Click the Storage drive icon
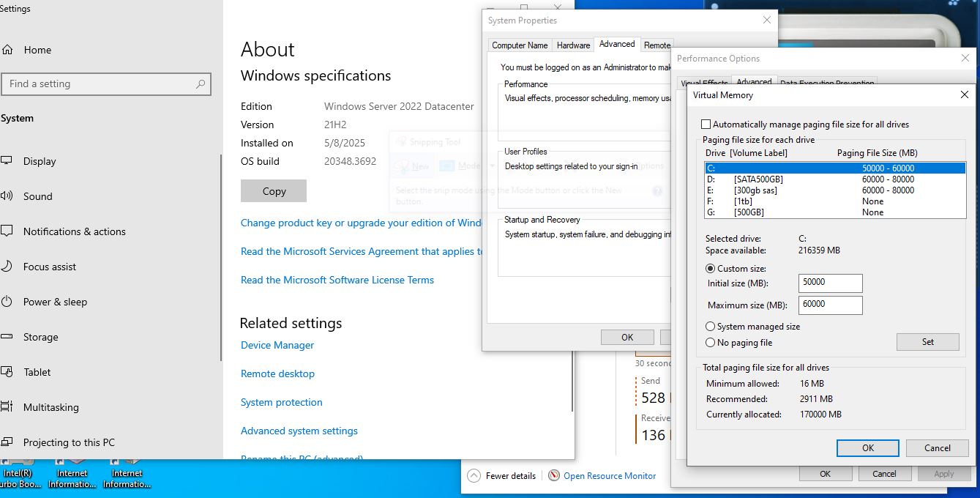 (7, 337)
